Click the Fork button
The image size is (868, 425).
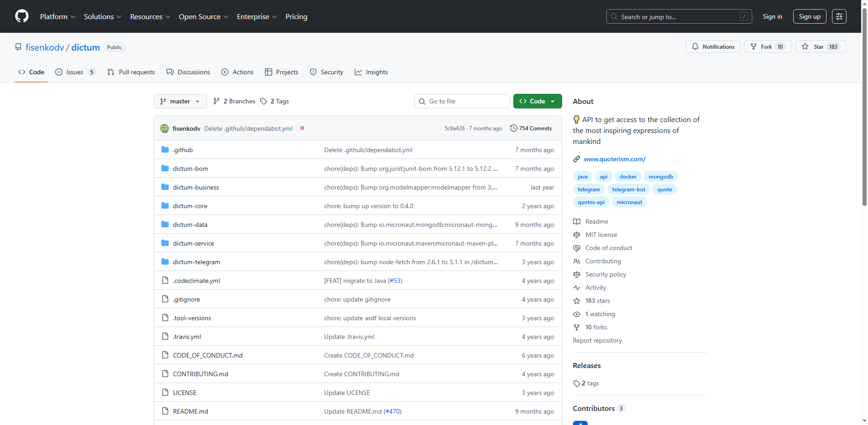(x=768, y=46)
